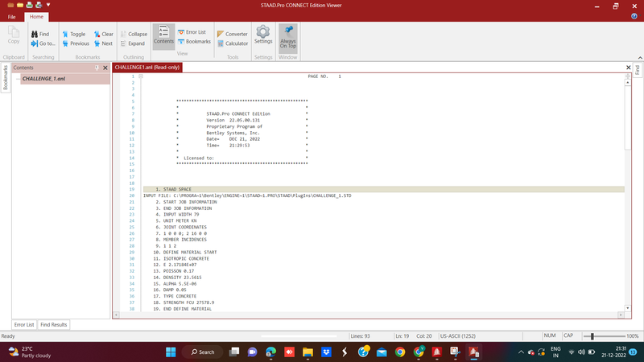The image size is (644, 362).
Task: Jump to the Previous bookmark
Action: pyautogui.click(x=76, y=43)
